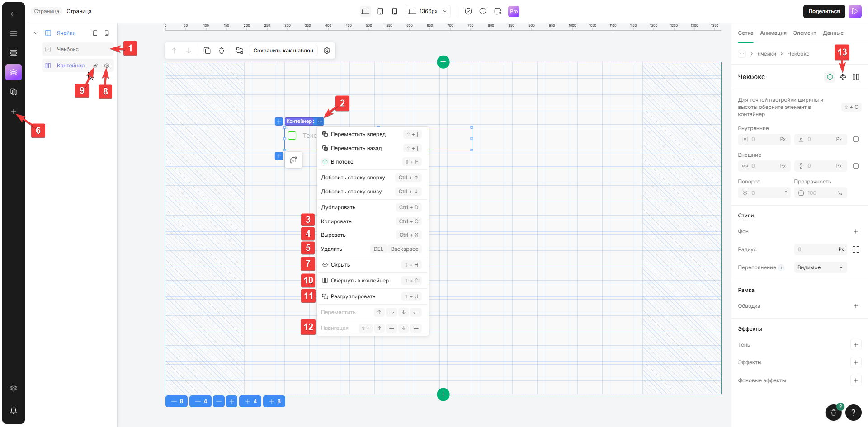Click the help question mark button

point(853,412)
